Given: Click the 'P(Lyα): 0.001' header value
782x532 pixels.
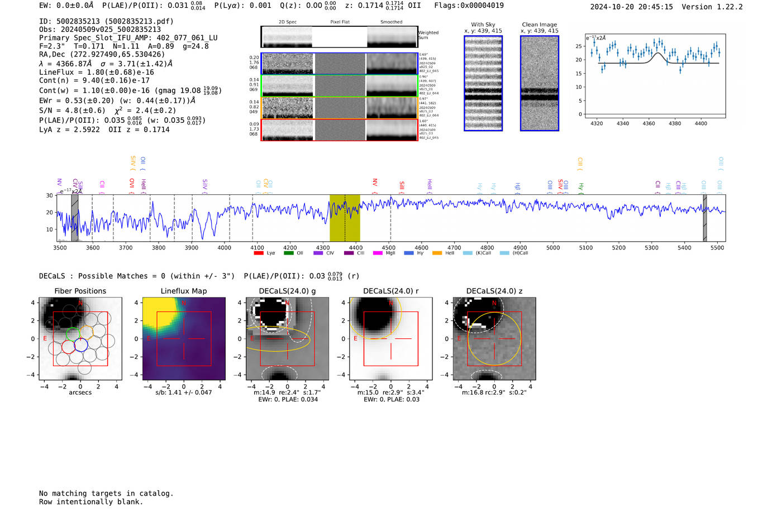Looking at the screenshot, I should point(243,6).
